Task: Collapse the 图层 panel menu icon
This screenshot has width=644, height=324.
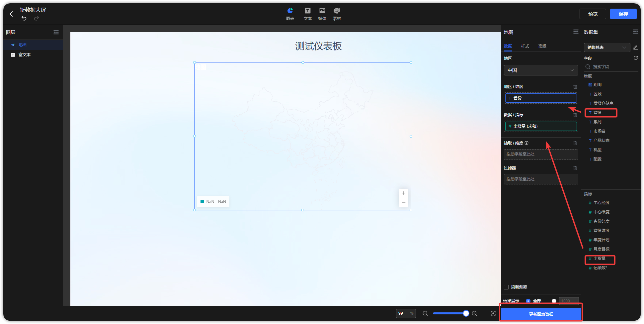Action: coord(56,32)
